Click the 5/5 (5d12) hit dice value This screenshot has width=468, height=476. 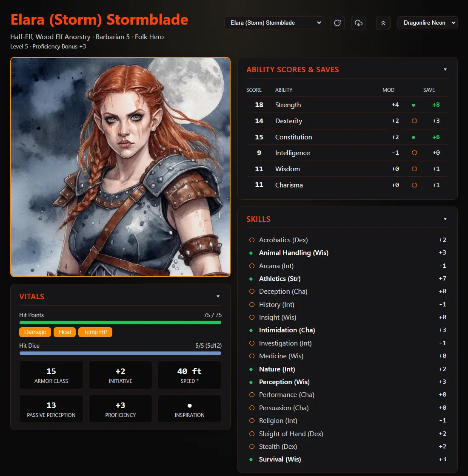208,346
